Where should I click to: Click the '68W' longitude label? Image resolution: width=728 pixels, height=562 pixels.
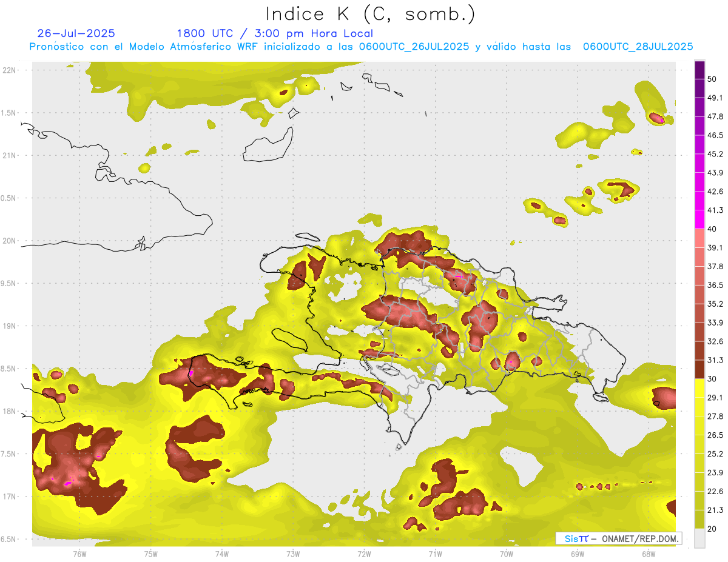(648, 554)
